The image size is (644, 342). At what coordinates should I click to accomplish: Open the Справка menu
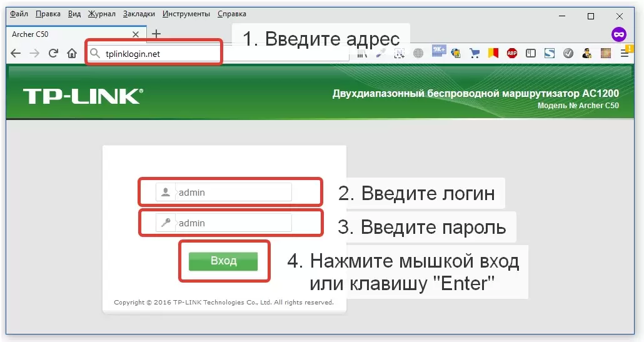coord(231,14)
